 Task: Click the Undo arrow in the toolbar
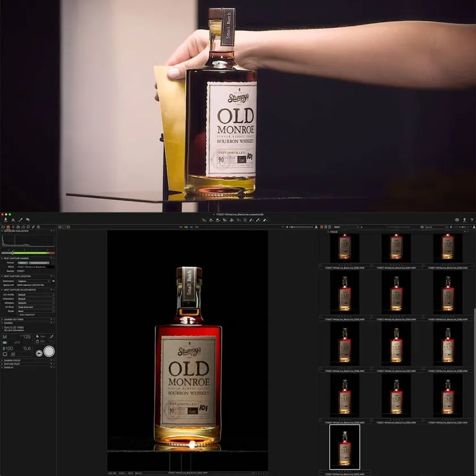click(27, 220)
